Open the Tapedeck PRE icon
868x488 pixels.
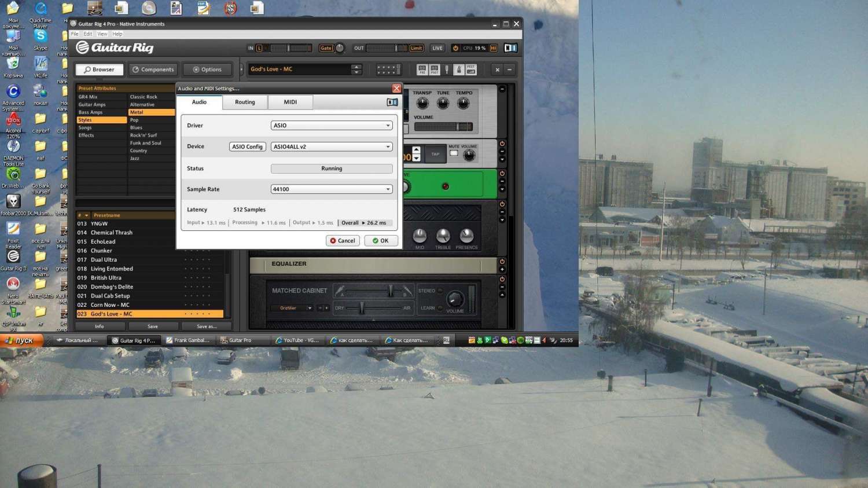point(422,69)
